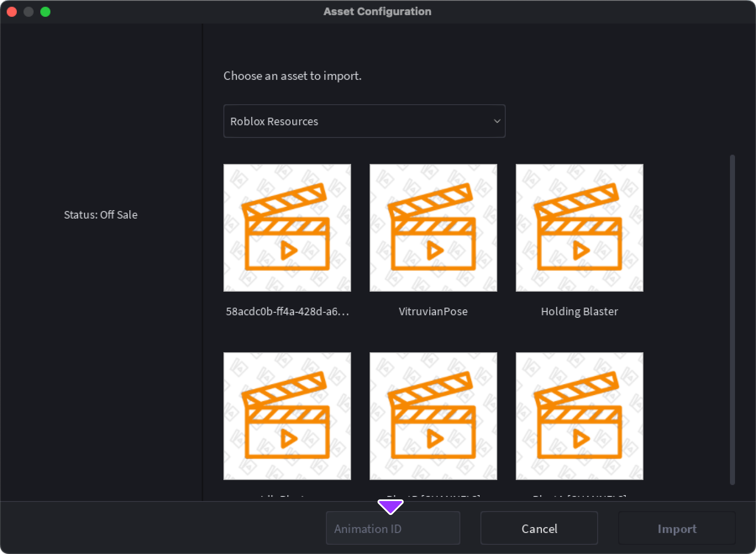Select the VitruvianPose animation thumbnail
The height and width of the screenshot is (554, 756).
tap(433, 228)
